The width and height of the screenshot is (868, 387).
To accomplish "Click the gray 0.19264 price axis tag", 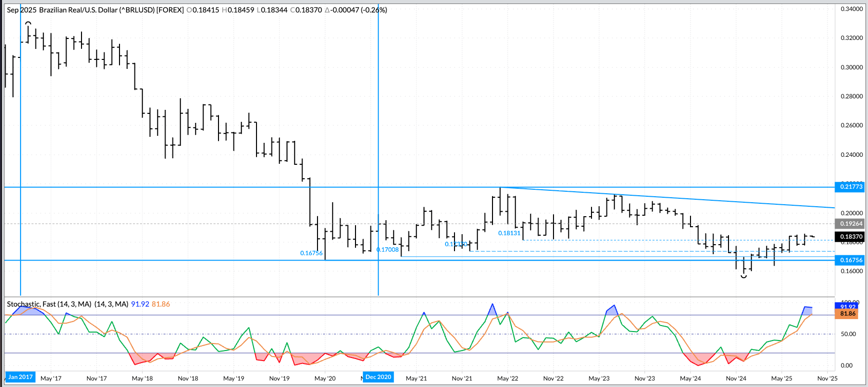I will point(850,224).
